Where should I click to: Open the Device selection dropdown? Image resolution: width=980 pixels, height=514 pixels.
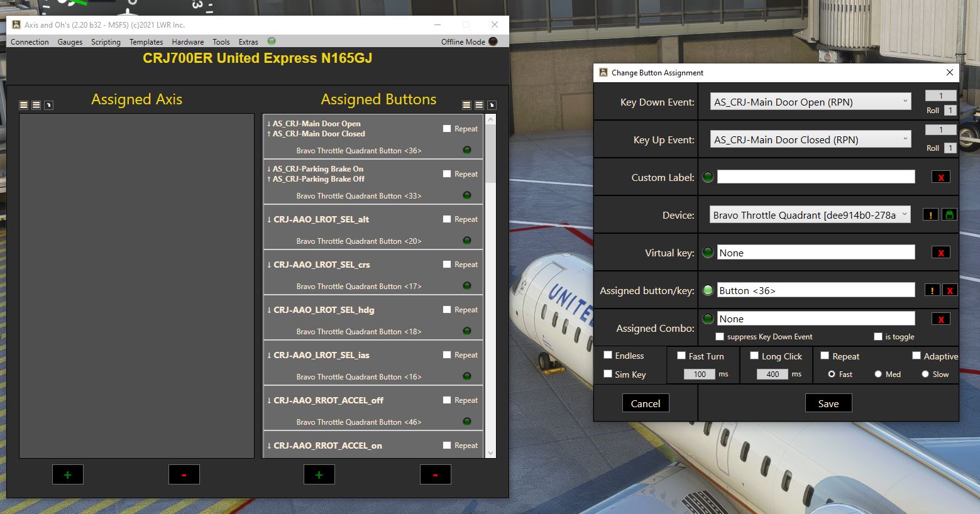(x=810, y=215)
